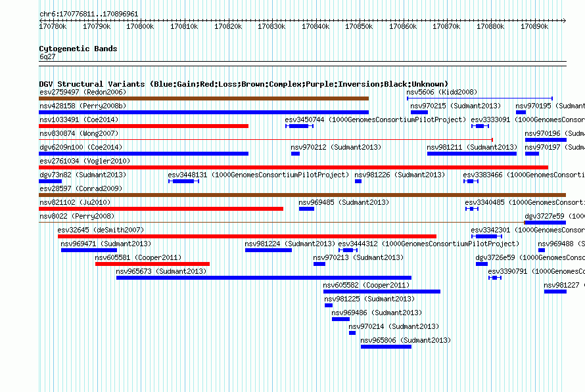The height and width of the screenshot is (392, 585).
Task: Select the nsv970213 (Sudmant2013) label
Action: tap(358, 257)
